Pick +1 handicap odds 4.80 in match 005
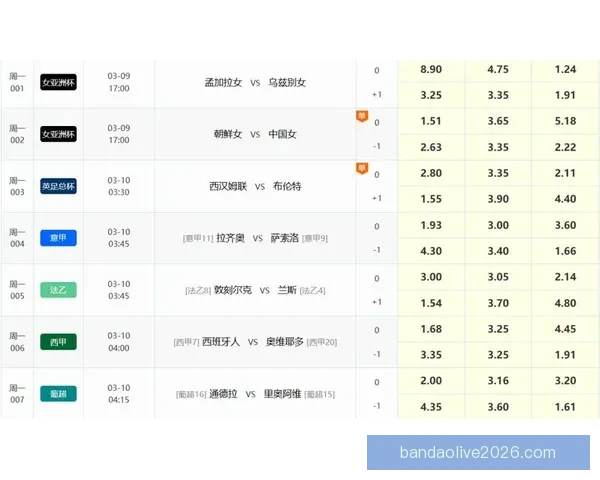The width and height of the screenshot is (600, 480). [565, 303]
